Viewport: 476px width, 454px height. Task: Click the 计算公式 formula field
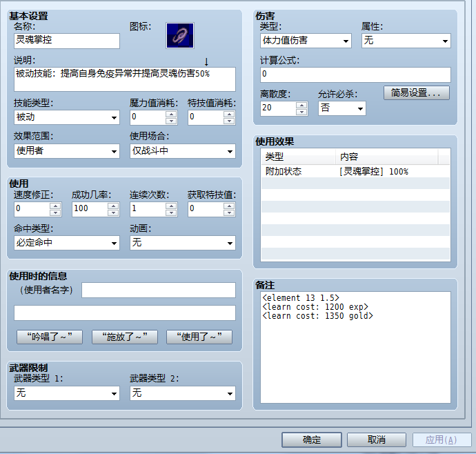click(355, 75)
